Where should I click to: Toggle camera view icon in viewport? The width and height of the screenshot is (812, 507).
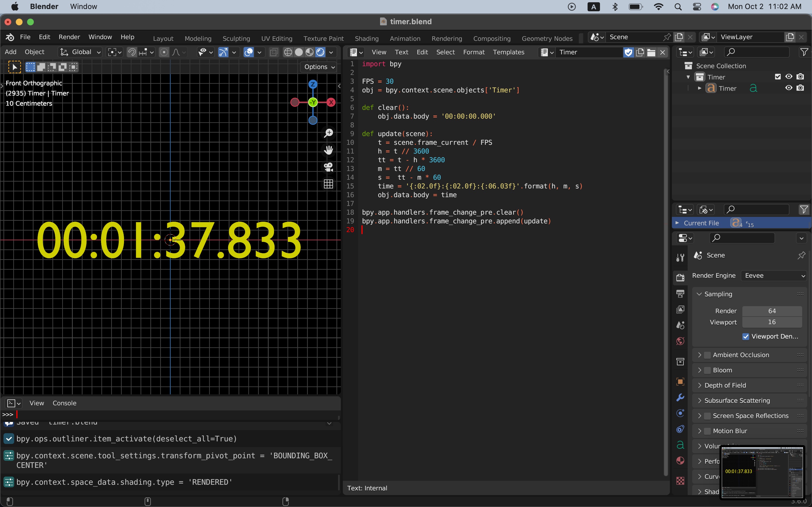[x=328, y=167]
